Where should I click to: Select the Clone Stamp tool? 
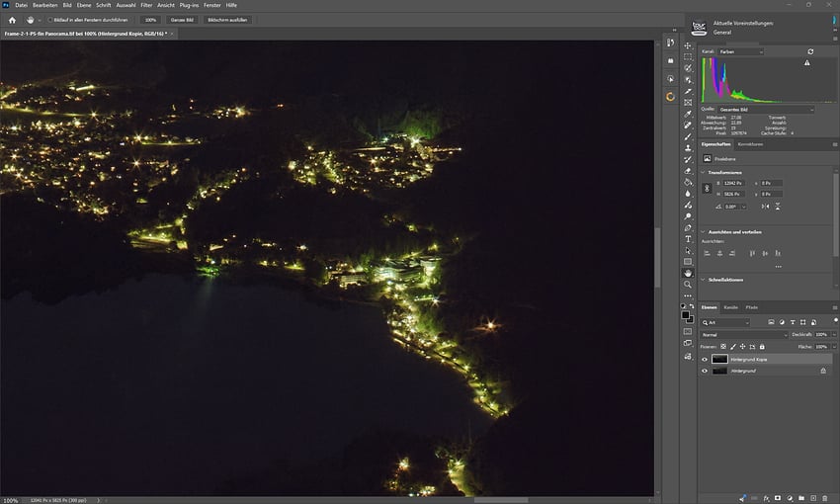[x=688, y=148]
